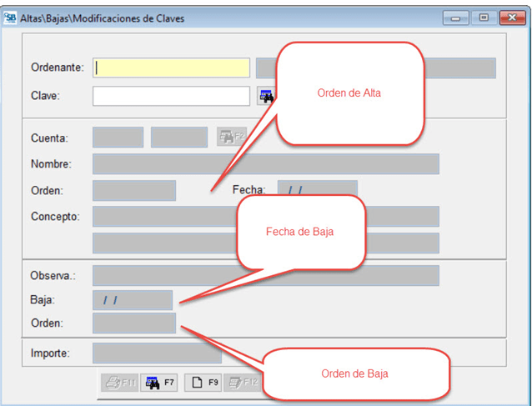
Task: Select the second Cuenta field
Action: [x=179, y=138]
